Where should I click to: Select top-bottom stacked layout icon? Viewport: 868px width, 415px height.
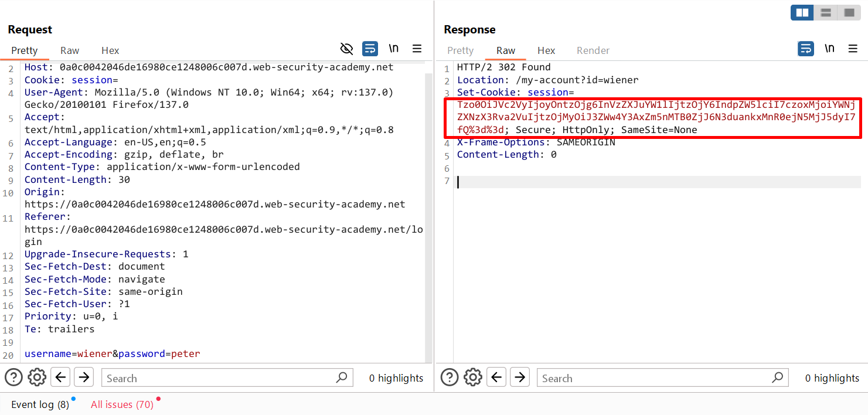pos(825,12)
